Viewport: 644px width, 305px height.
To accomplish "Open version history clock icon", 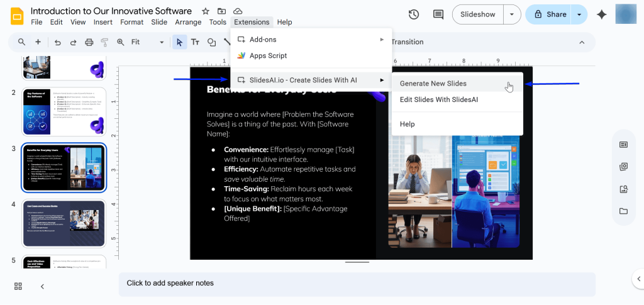I will pos(414,14).
